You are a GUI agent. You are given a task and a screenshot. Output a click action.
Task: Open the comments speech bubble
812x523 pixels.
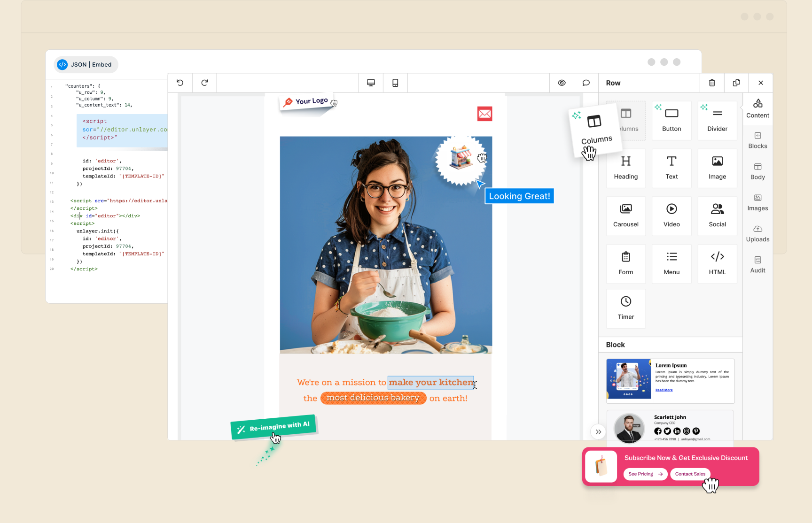(x=586, y=83)
